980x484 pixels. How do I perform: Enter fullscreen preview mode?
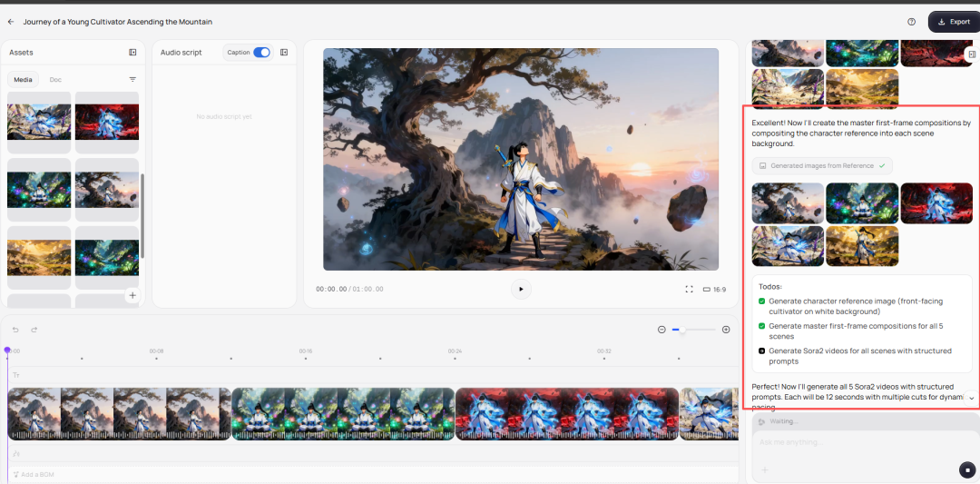689,289
